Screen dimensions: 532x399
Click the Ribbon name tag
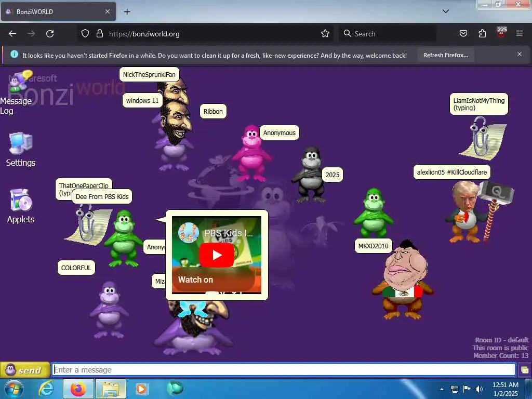[x=213, y=111]
